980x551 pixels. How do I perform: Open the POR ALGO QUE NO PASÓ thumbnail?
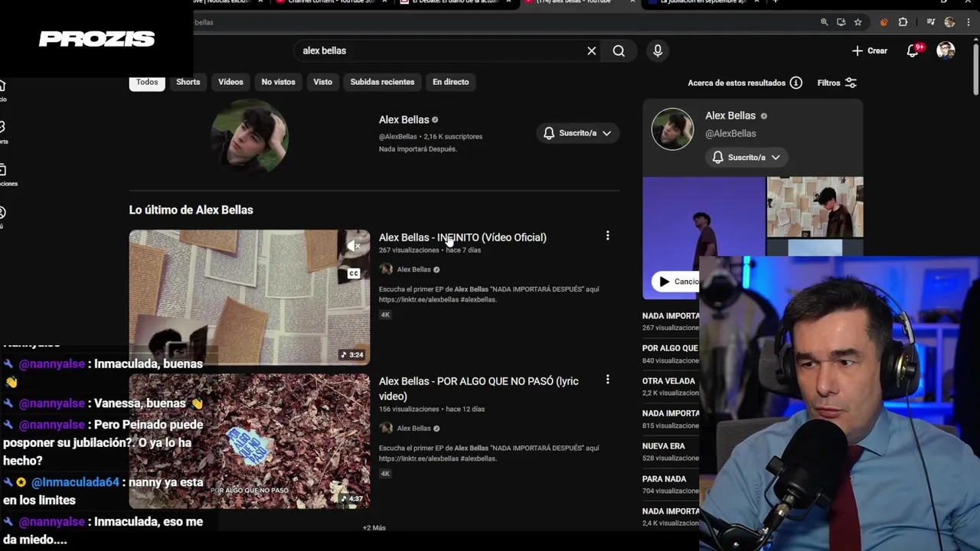pos(250,441)
